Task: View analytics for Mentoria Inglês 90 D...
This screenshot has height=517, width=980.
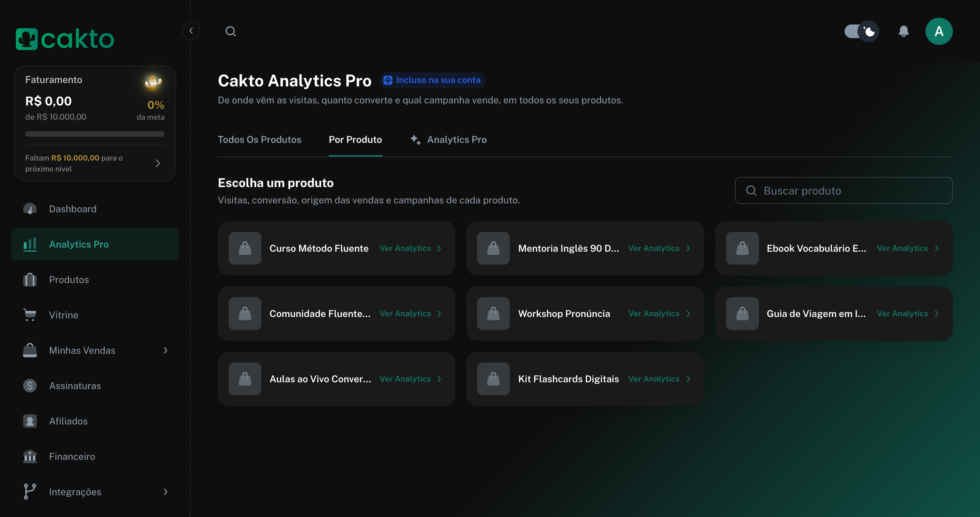Action: (659, 248)
